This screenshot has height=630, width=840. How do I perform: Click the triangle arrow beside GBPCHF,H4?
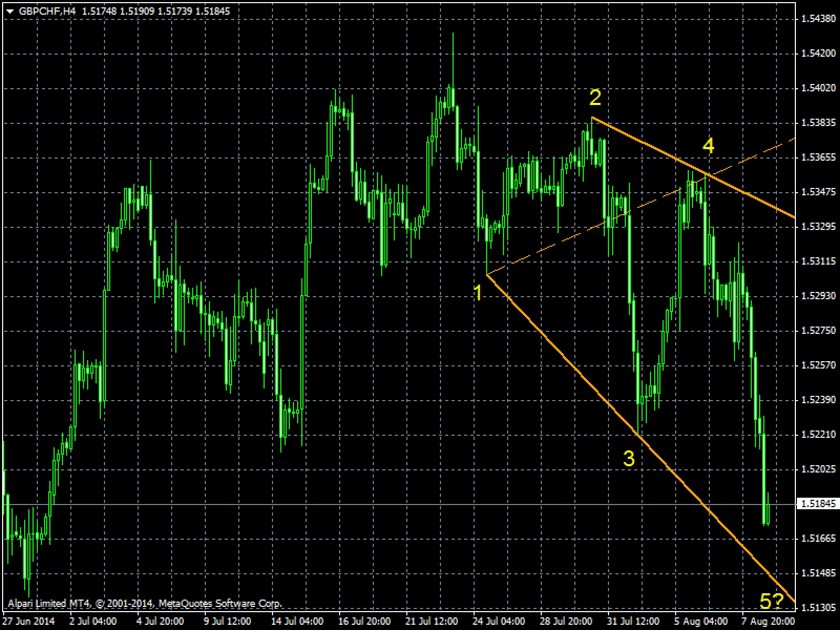(x=9, y=11)
